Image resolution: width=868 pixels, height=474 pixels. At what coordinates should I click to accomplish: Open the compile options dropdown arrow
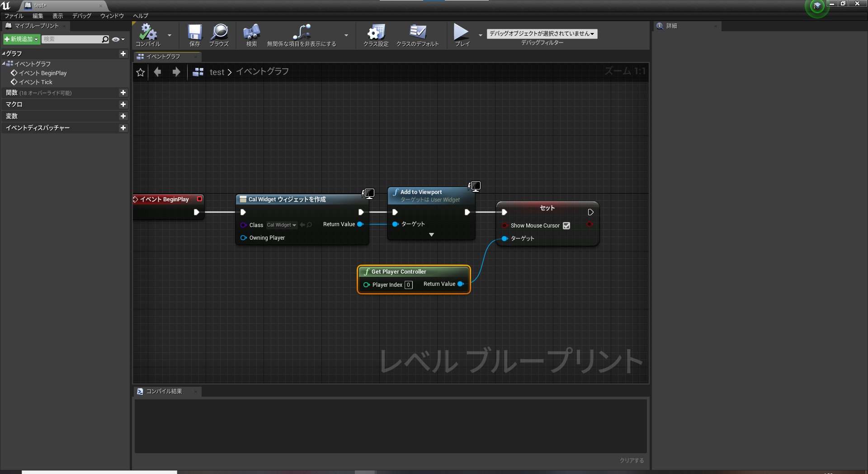(170, 35)
